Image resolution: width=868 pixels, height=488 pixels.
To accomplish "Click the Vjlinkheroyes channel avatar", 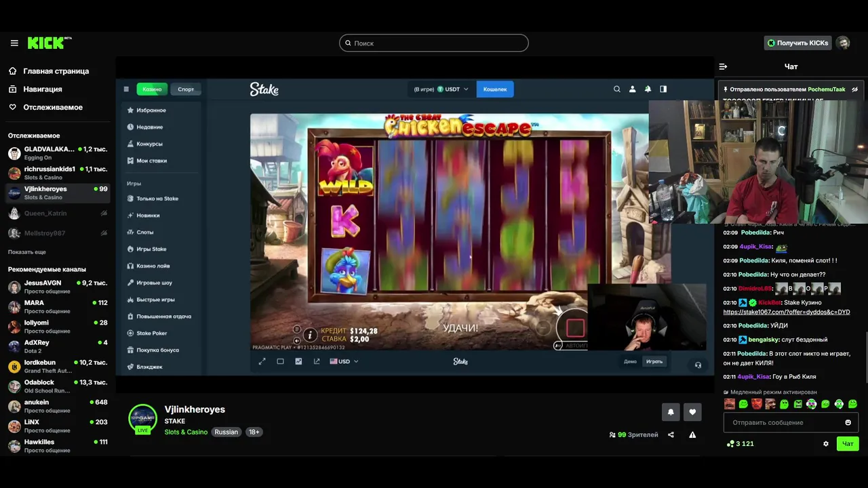I will point(143,418).
